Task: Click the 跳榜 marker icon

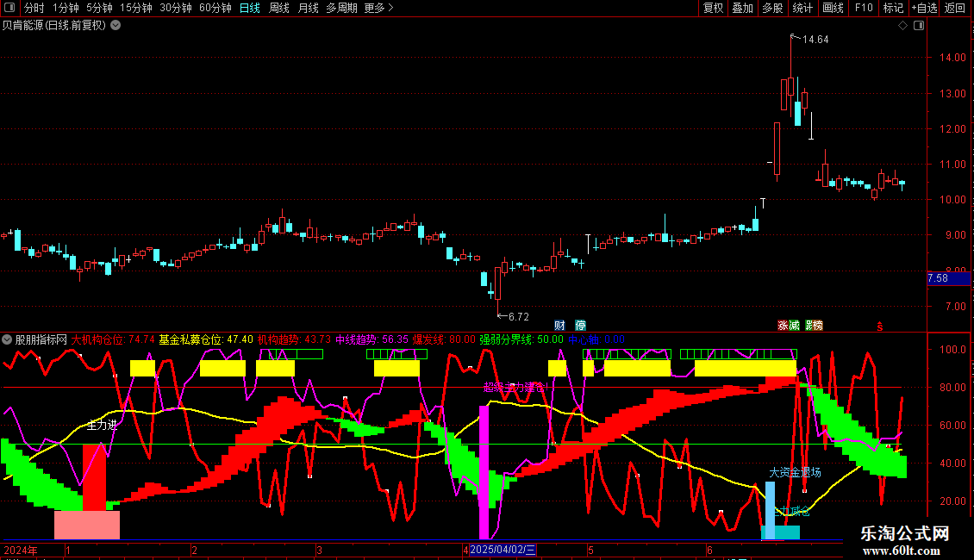Action: pos(814,326)
